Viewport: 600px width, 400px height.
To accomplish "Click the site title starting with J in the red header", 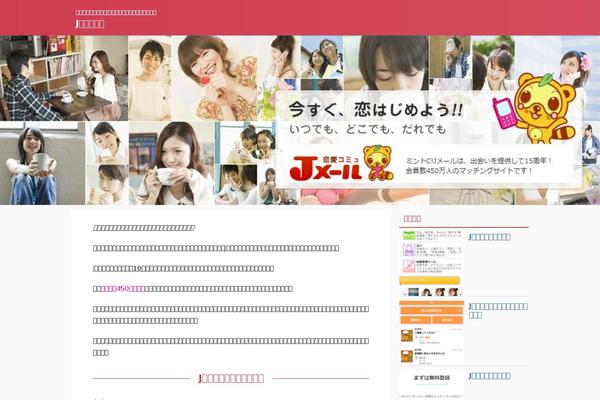I will [x=90, y=24].
